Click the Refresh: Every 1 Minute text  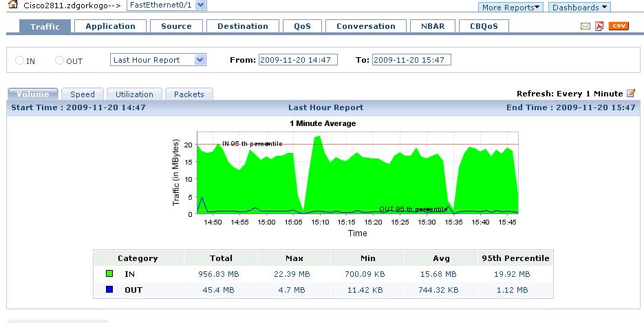point(570,94)
